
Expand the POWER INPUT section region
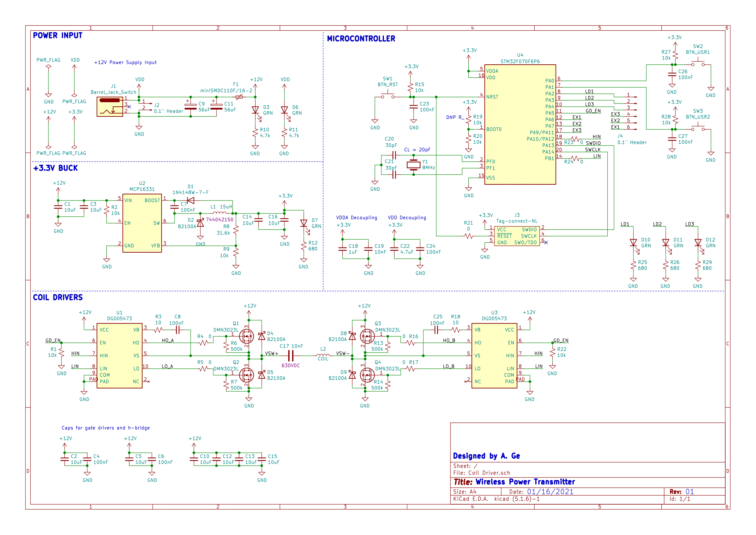[x=58, y=36]
